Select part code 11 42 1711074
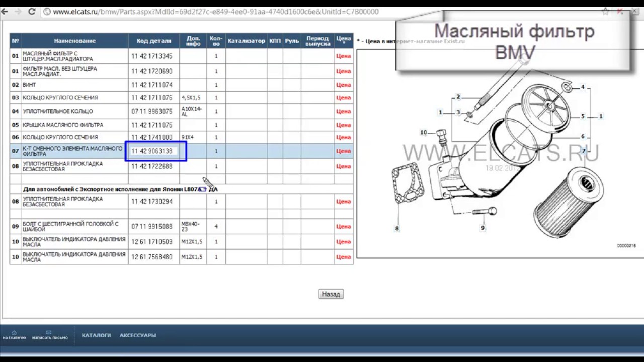 [x=152, y=85]
